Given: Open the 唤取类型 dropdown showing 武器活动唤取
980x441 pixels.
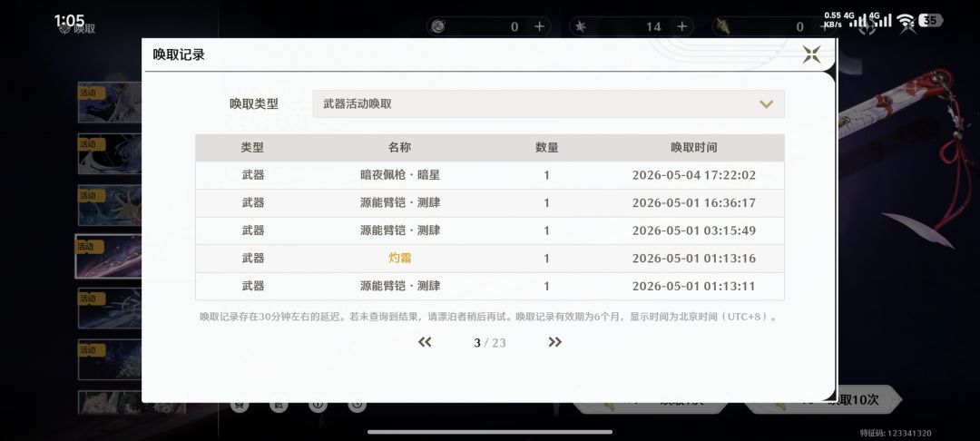Looking at the screenshot, I should click(x=548, y=103).
